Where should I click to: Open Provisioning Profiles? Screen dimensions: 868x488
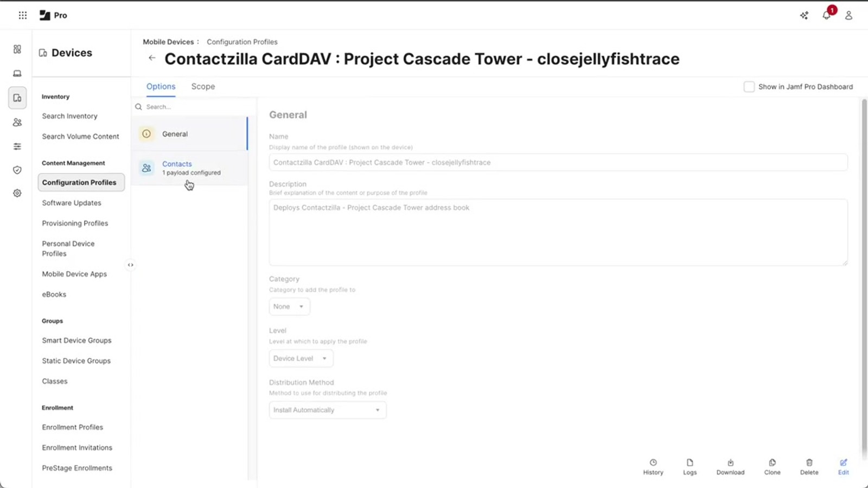pos(75,223)
